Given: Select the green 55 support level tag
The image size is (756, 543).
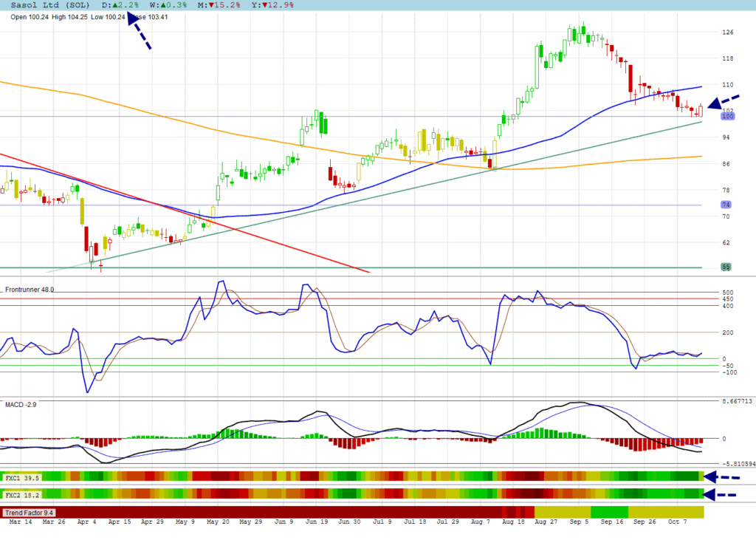Looking at the screenshot, I should coord(726,267).
